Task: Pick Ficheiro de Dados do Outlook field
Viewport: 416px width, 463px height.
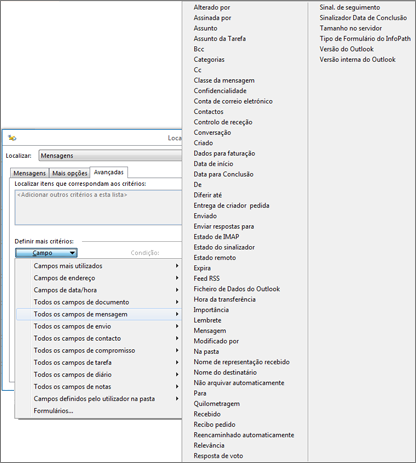Action: coord(237,289)
